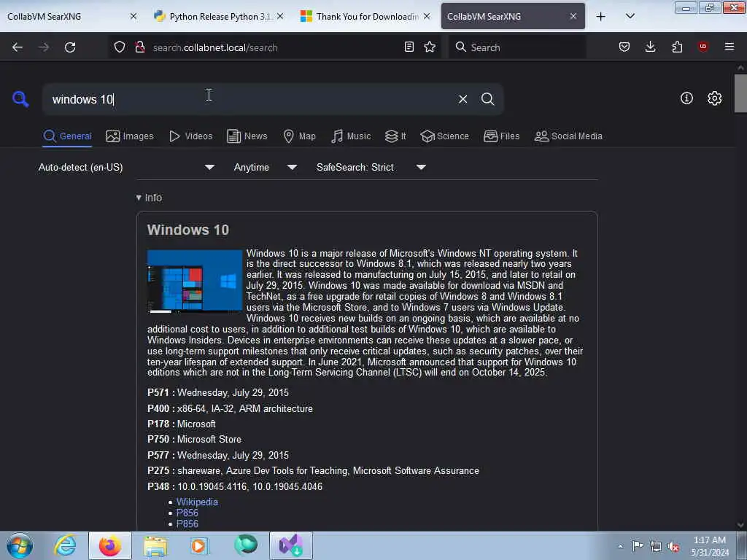Click the taskbar clock showing 1:17 AM
The width and height of the screenshot is (747, 560).
coord(710,546)
